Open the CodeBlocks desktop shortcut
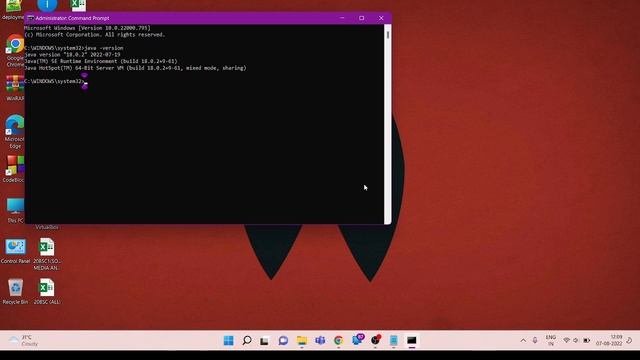The width and height of the screenshot is (640, 360). point(15,169)
